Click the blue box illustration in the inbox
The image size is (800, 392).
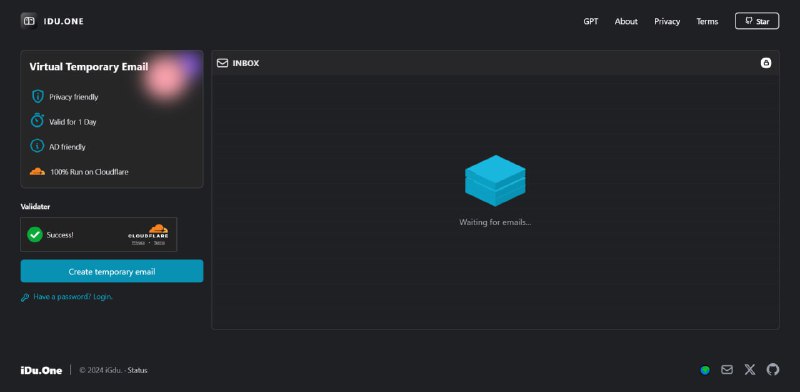495,181
